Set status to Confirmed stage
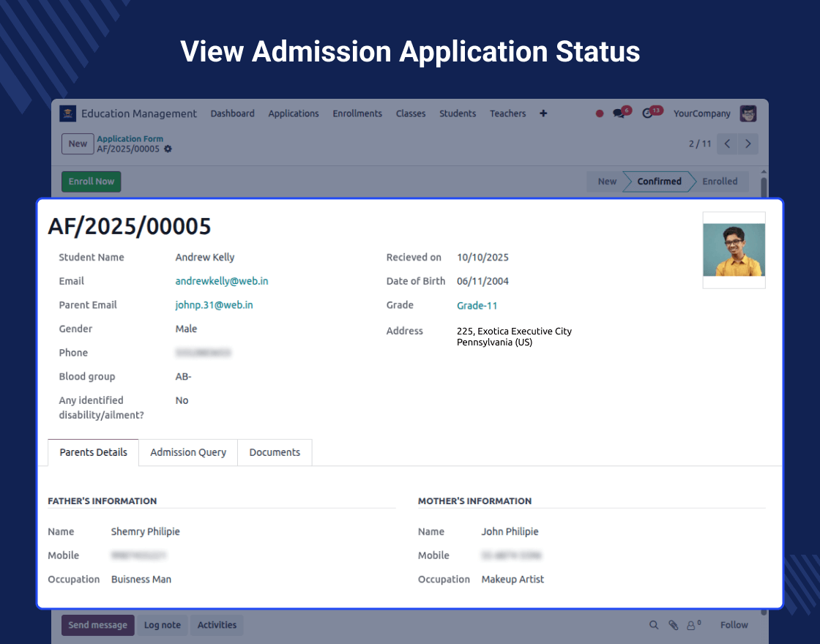This screenshot has width=820, height=644. pos(659,181)
